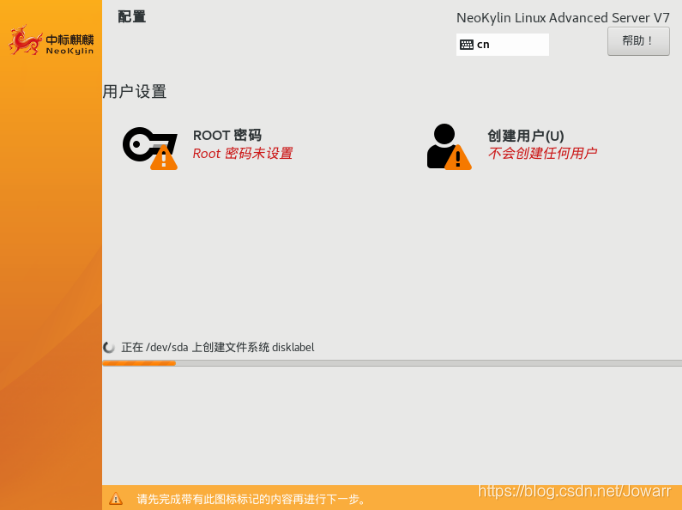Click the cn keyboard layout field
Screen dimensions: 682x510
pos(502,44)
